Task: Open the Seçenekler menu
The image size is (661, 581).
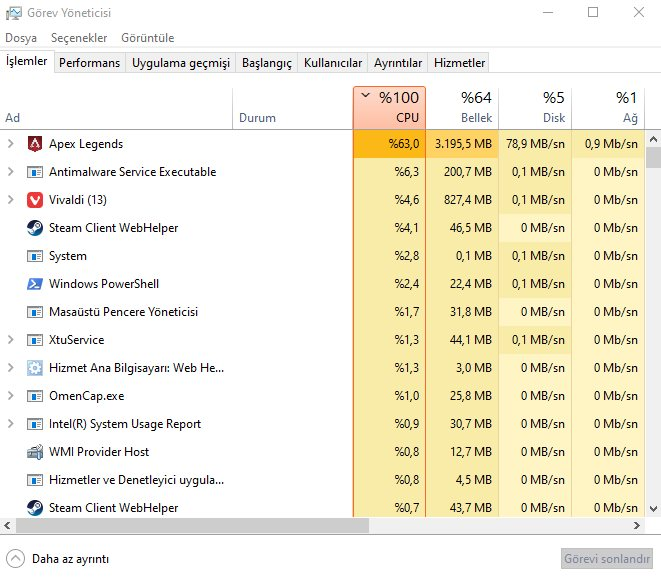Action: click(x=79, y=38)
